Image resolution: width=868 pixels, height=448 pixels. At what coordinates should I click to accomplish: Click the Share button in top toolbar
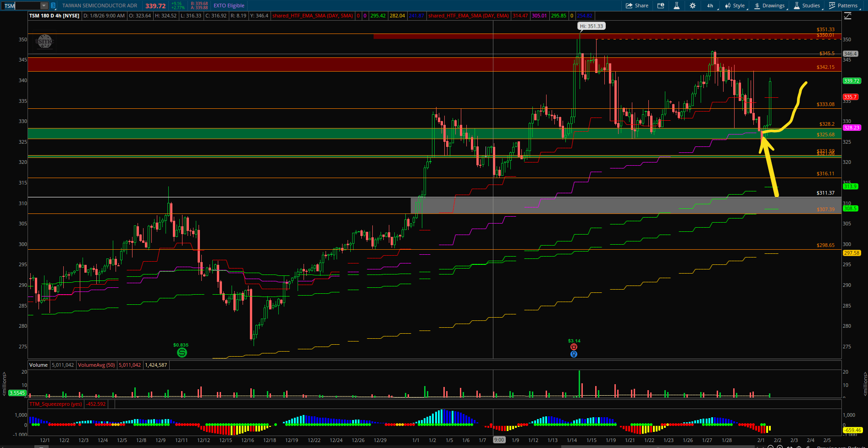coord(637,6)
